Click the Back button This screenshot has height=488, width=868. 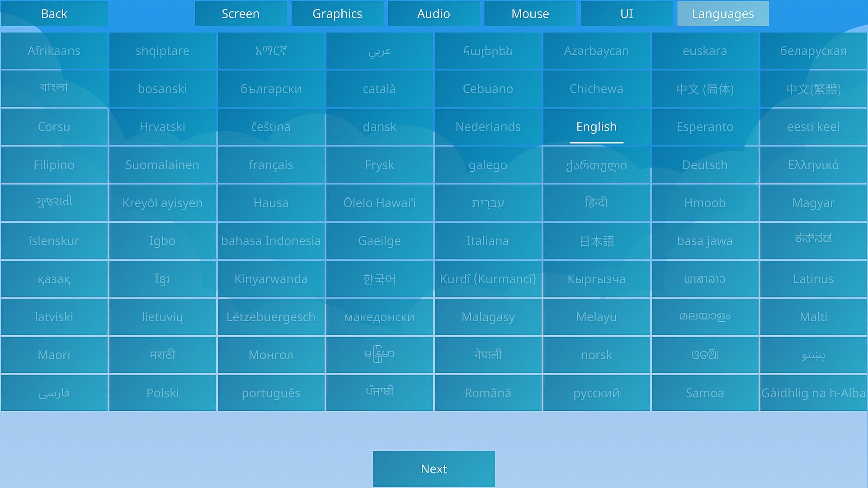54,14
